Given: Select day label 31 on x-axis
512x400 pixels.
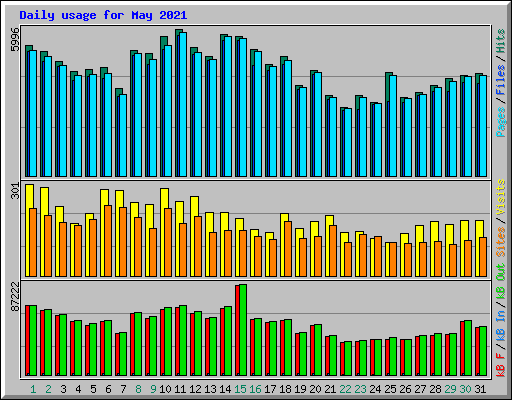Looking at the screenshot, I should 480,389.
